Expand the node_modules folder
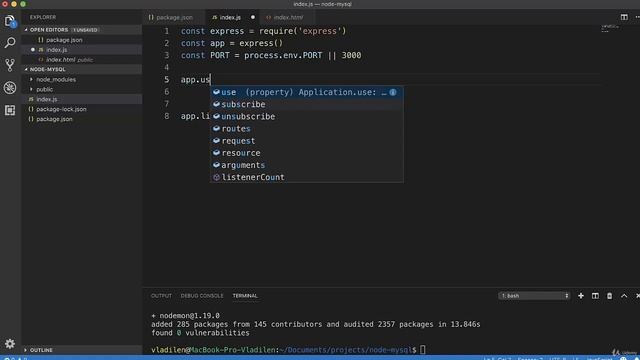The image size is (640, 360). click(x=56, y=79)
